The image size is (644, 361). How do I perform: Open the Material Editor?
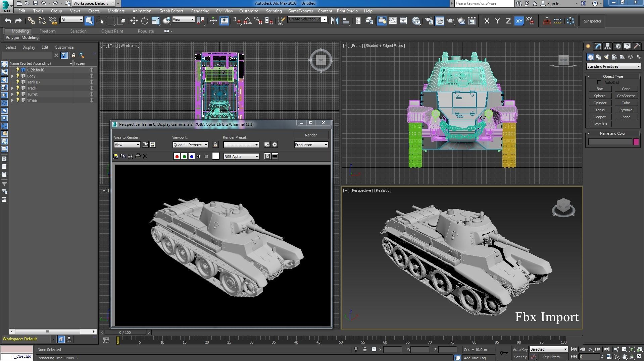pyautogui.click(x=416, y=21)
